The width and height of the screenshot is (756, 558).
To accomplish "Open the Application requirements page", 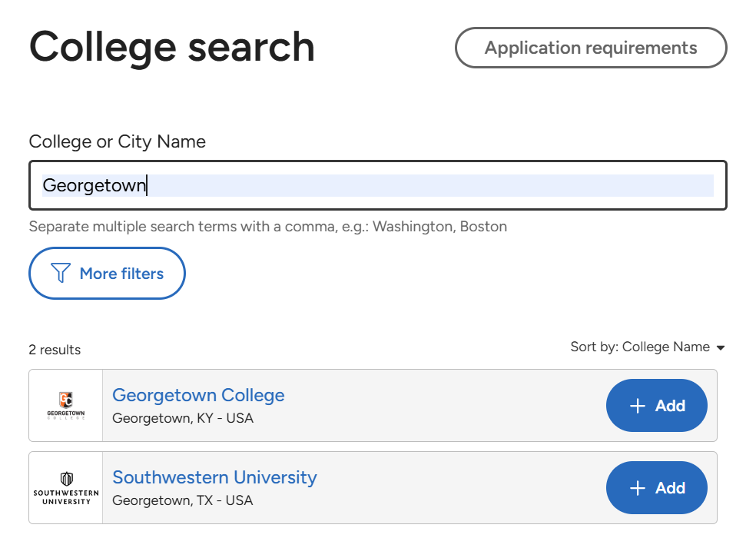I will pos(591,48).
